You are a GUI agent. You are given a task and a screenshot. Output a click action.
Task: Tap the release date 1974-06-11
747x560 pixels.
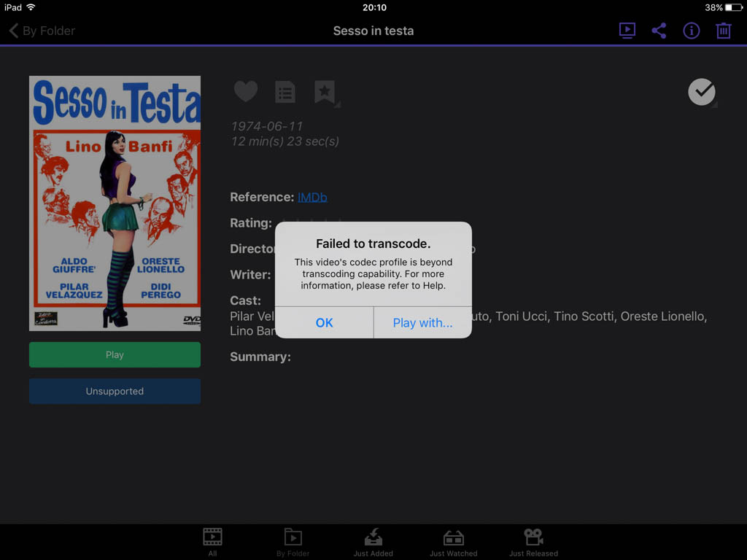[267, 126]
